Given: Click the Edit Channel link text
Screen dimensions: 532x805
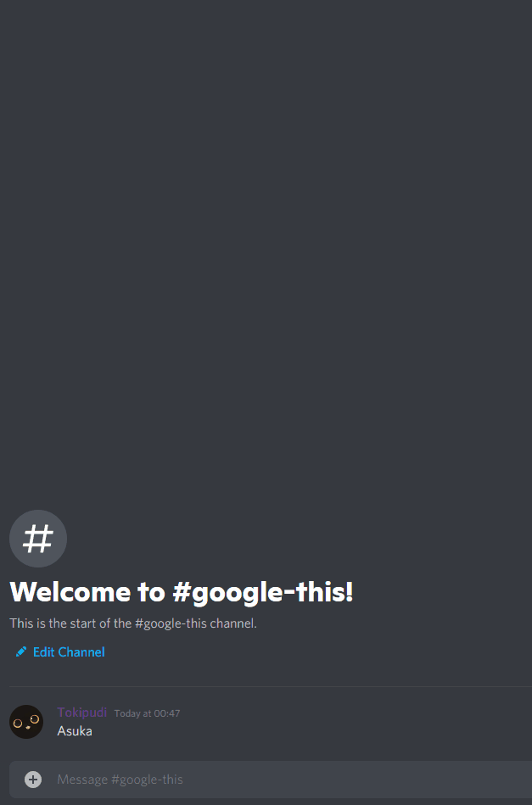Looking at the screenshot, I should 69,652.
